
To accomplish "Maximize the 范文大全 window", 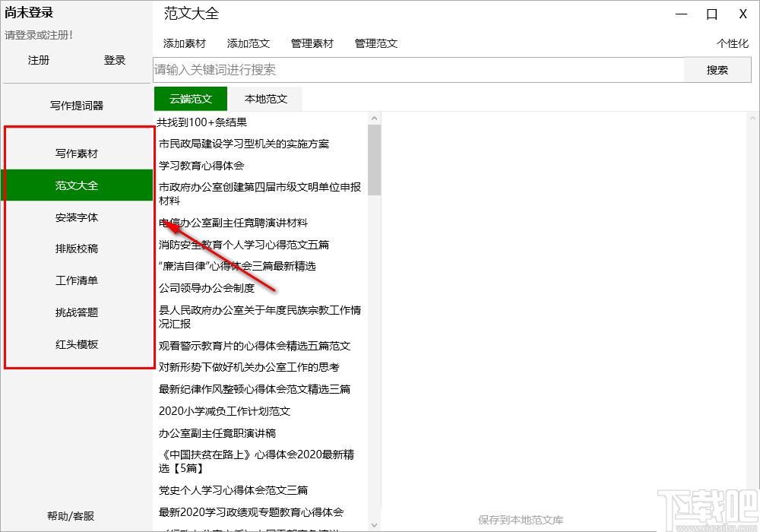I will click(x=711, y=14).
